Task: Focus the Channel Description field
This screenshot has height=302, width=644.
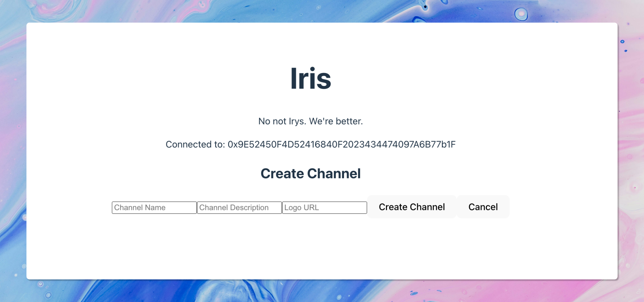Action: pos(239,207)
